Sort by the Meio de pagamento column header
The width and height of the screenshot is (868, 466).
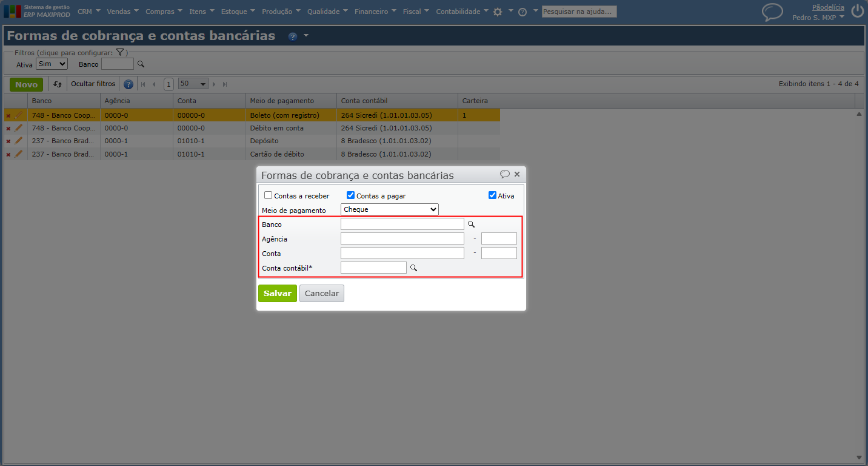pyautogui.click(x=291, y=101)
